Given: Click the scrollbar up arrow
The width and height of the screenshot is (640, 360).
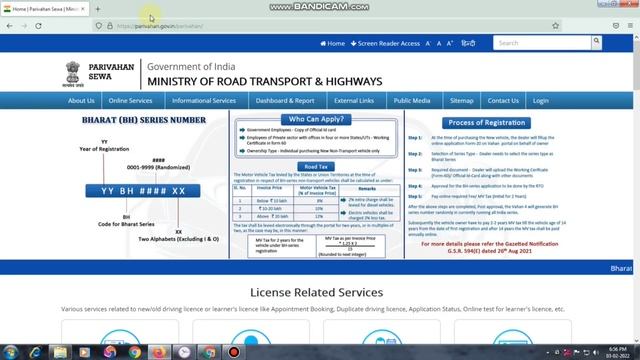Looking at the screenshot, I should [x=636, y=38].
